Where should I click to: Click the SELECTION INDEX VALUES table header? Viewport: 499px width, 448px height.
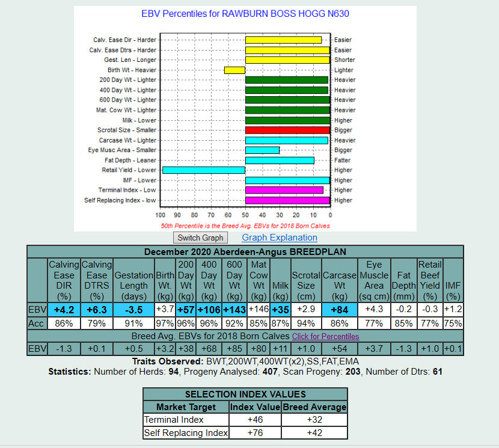click(x=245, y=394)
